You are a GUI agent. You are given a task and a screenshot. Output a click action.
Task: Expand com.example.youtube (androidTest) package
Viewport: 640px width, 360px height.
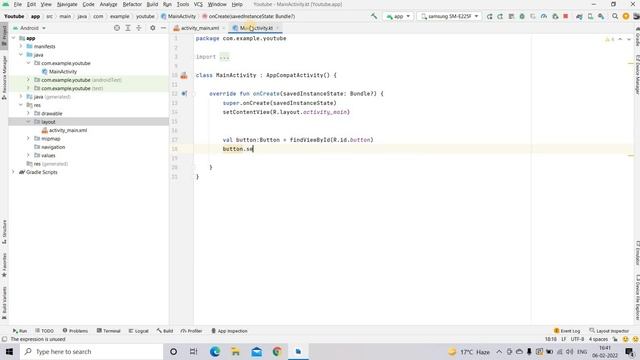28,80
